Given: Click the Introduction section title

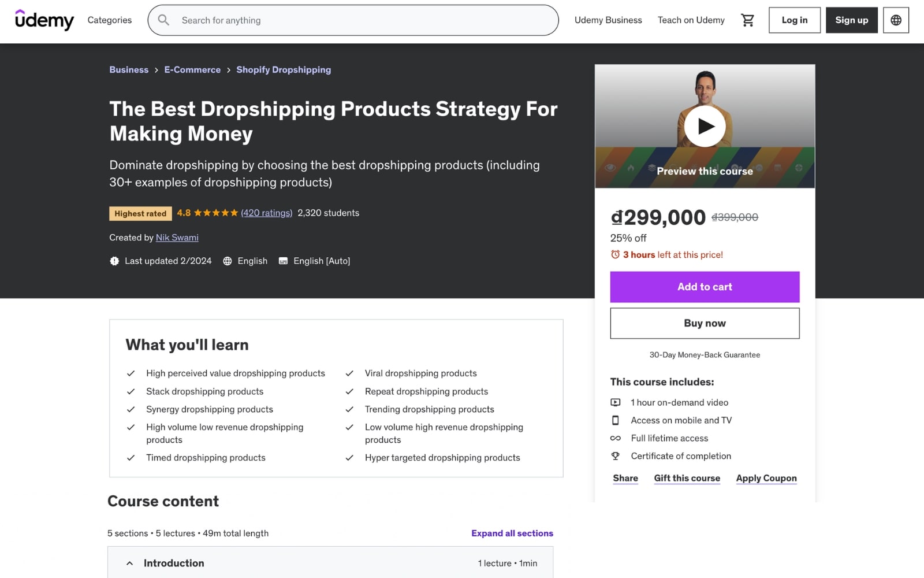Looking at the screenshot, I should pos(174,563).
